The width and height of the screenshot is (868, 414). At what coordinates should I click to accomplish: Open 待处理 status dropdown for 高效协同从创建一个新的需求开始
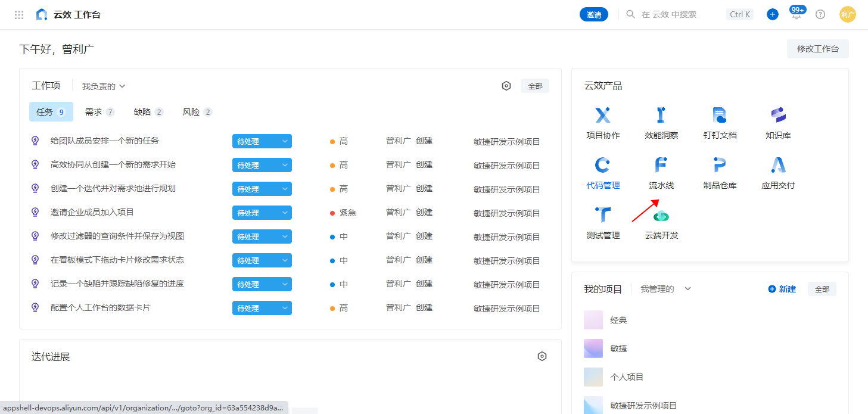(x=262, y=165)
